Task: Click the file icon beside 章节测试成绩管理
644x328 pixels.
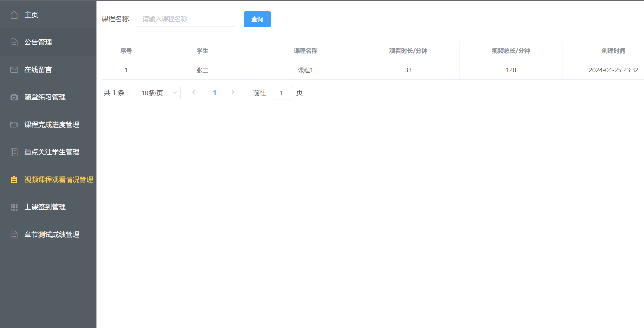Action: (14, 235)
